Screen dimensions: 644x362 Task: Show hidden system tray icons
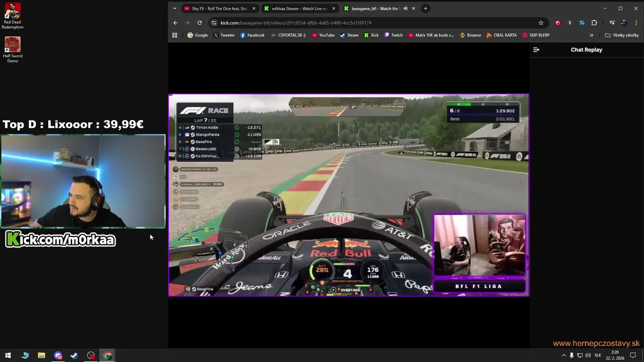point(563,355)
